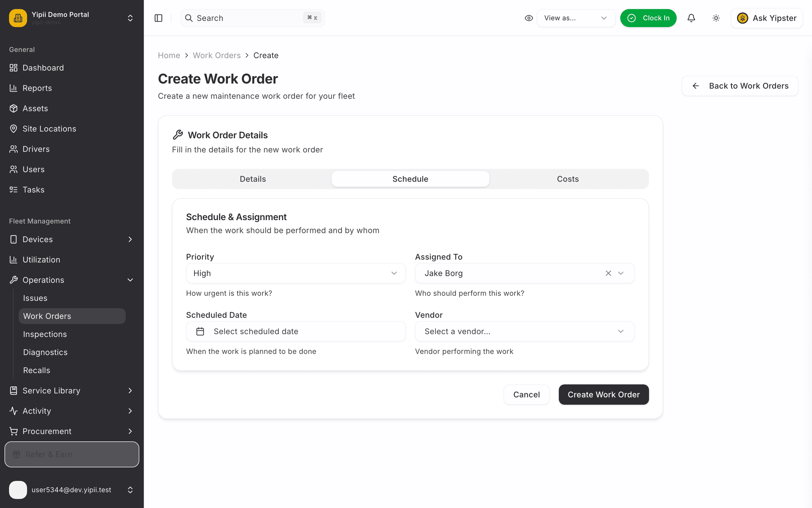Expand the Procurement chevron
Image resolution: width=812 pixels, height=508 pixels.
pyautogui.click(x=130, y=431)
